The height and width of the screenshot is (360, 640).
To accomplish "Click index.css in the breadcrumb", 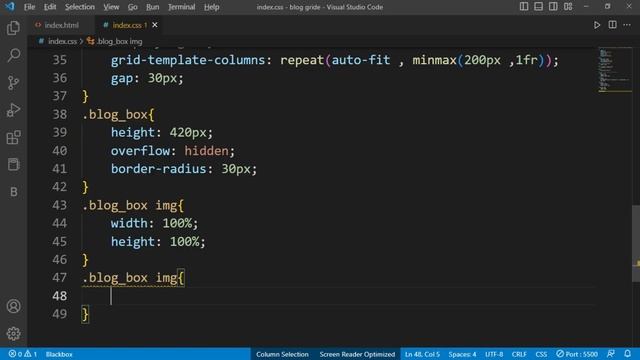I will pyautogui.click(x=62, y=41).
